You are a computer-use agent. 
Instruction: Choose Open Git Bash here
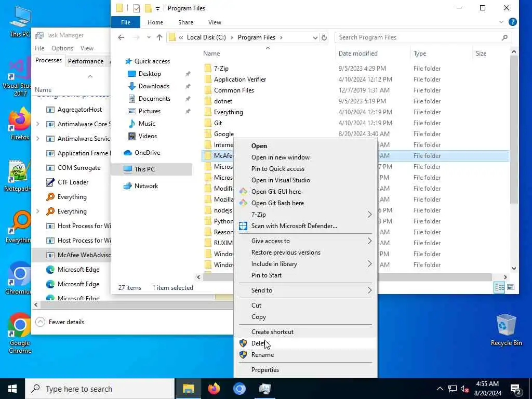[305, 203]
